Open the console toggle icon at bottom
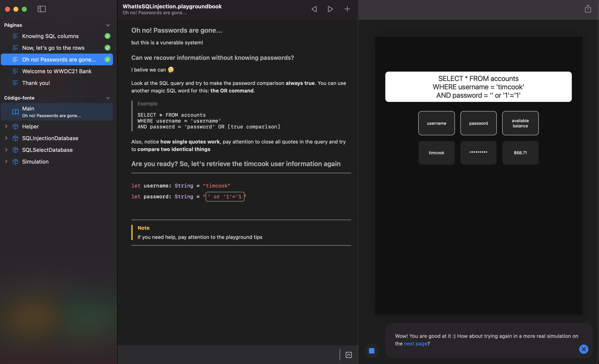The height and width of the screenshot is (364, 599). click(x=349, y=355)
